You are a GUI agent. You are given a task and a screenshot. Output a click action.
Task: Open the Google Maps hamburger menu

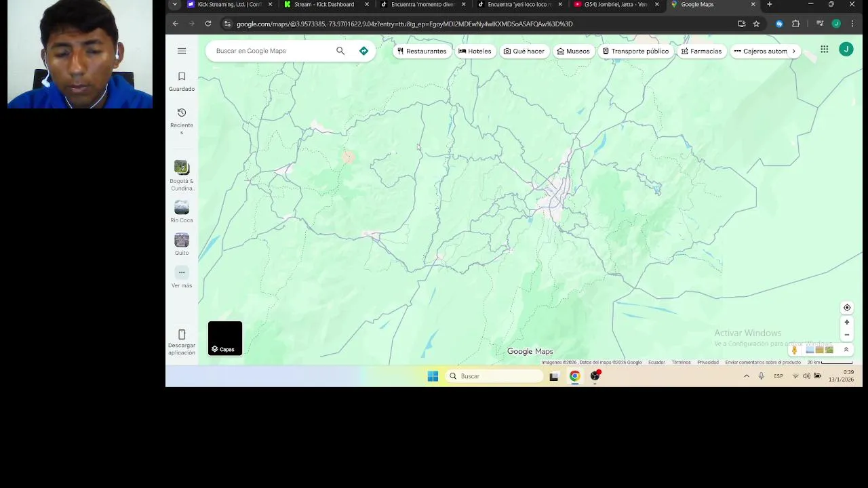(x=182, y=51)
